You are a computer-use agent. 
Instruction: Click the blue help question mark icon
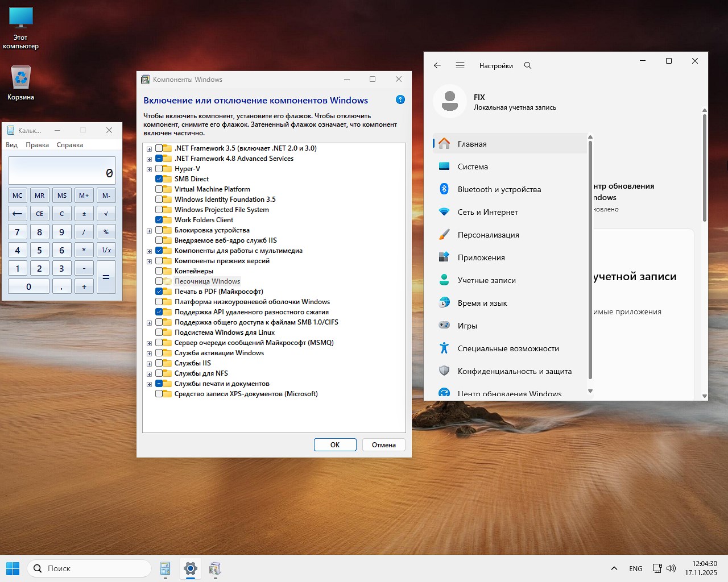pos(400,99)
